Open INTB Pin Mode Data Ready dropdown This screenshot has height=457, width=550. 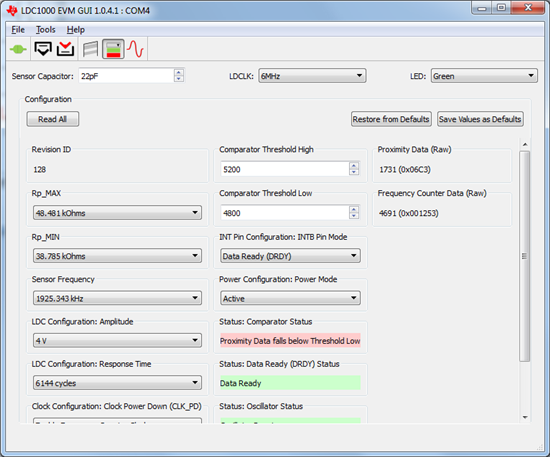tap(290, 256)
